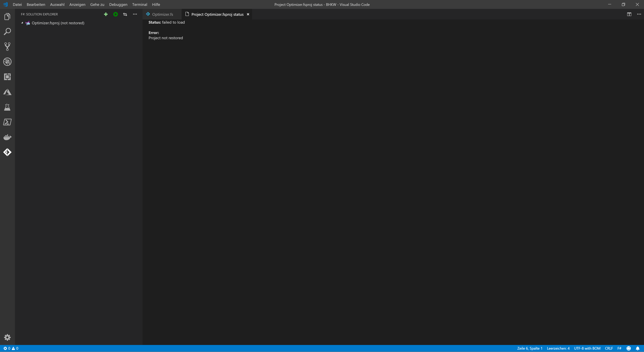Switch to the Docker extension view
This screenshot has width=644, height=352.
tap(7, 137)
